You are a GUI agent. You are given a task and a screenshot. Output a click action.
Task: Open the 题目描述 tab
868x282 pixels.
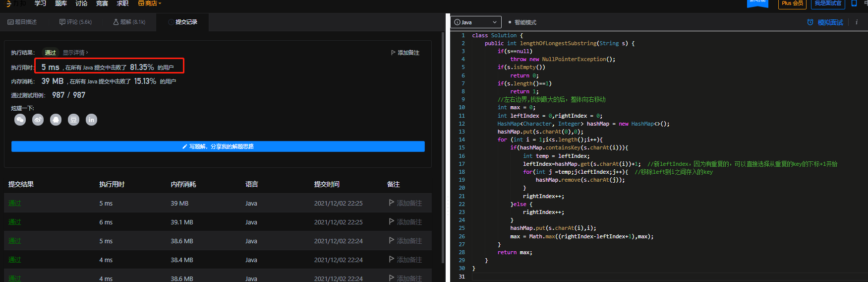pyautogui.click(x=22, y=22)
